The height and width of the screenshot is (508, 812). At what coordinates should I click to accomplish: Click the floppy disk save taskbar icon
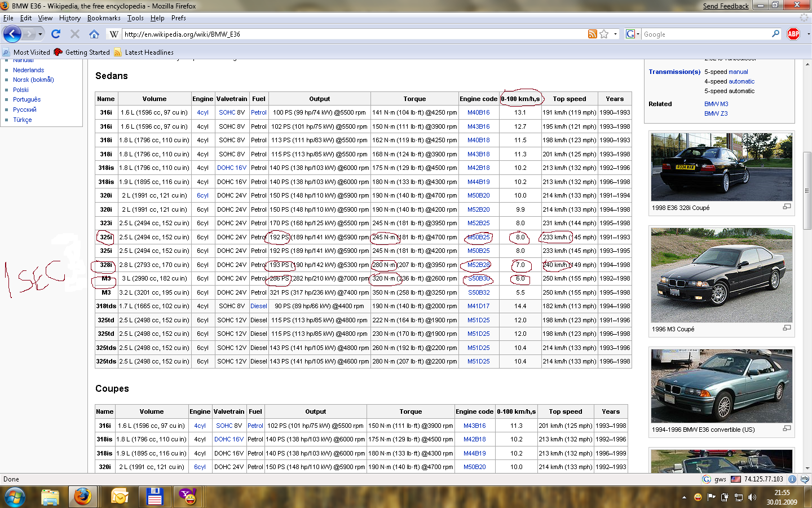[x=155, y=497]
